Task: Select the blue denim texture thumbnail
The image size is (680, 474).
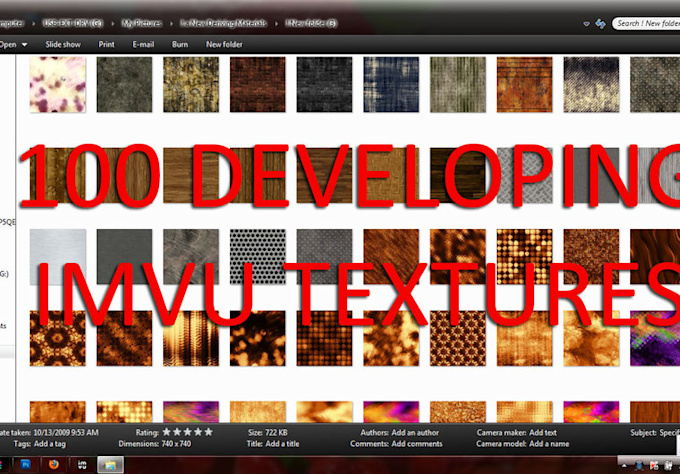Action: [391, 84]
